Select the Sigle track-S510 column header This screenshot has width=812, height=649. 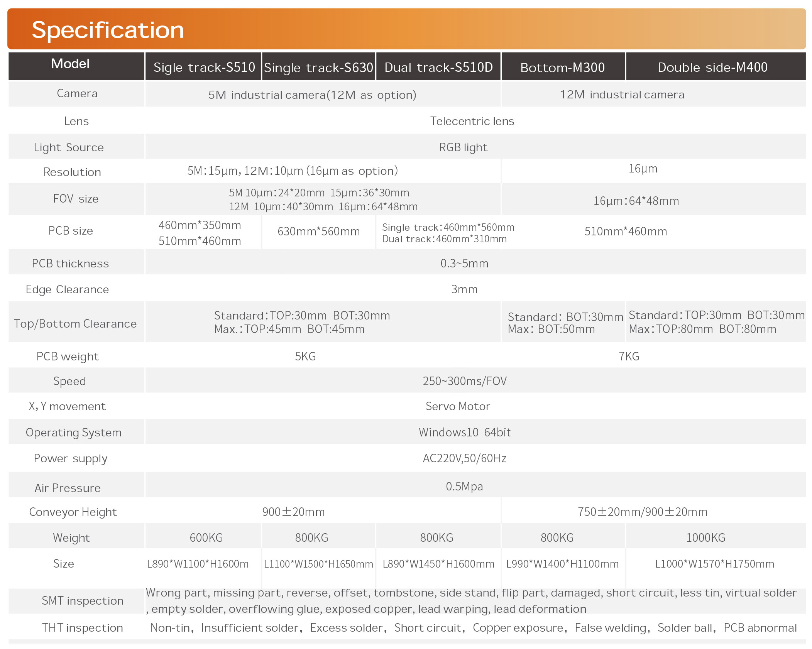[204, 67]
